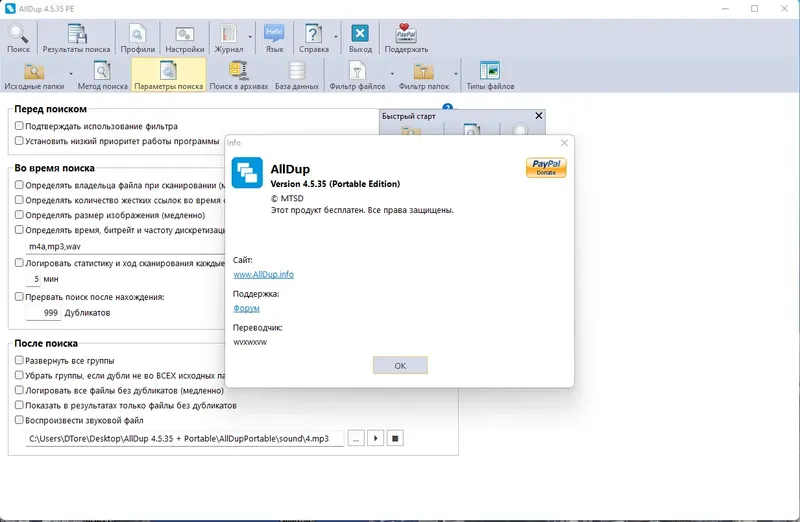
Task: Enable Подтверждать использование фильтра checkbox
Action: (x=19, y=126)
